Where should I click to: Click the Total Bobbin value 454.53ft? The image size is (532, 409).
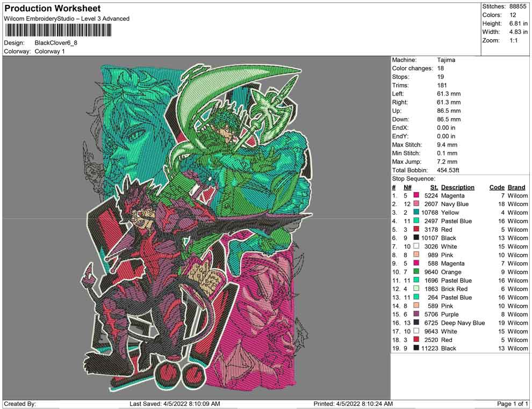448,170
